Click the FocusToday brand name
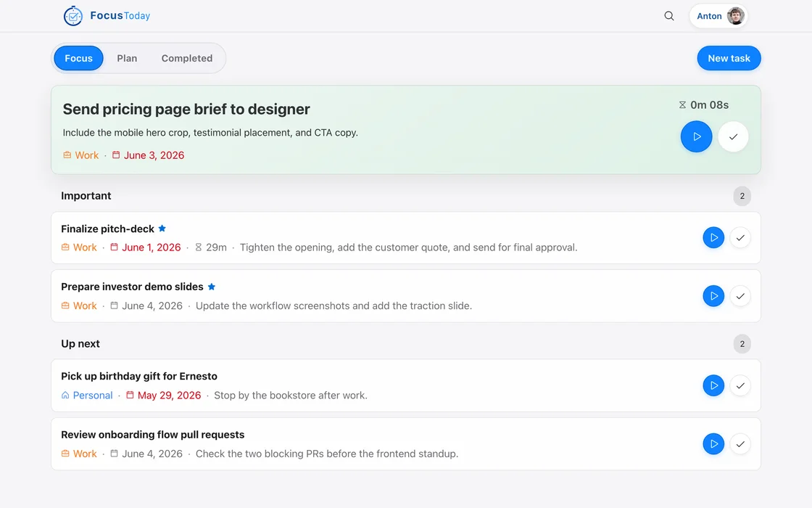The image size is (812, 508). coord(120,15)
